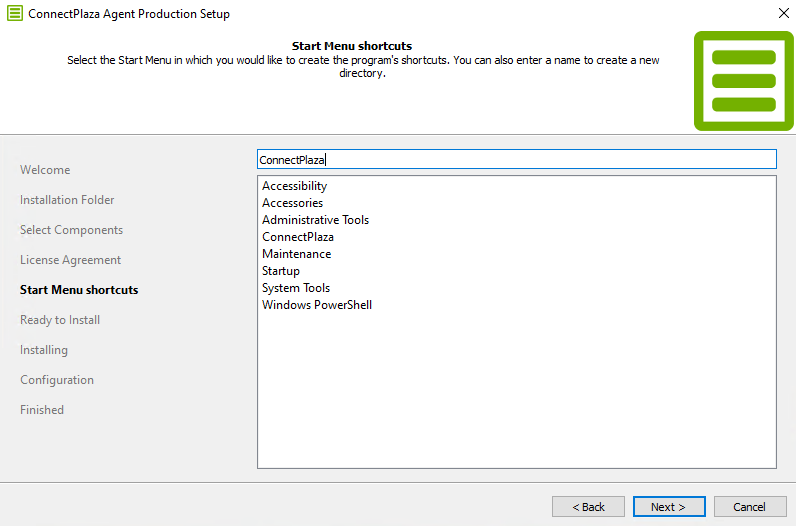This screenshot has width=796, height=526.
Task: Click the Ready to Install step
Action: click(60, 320)
